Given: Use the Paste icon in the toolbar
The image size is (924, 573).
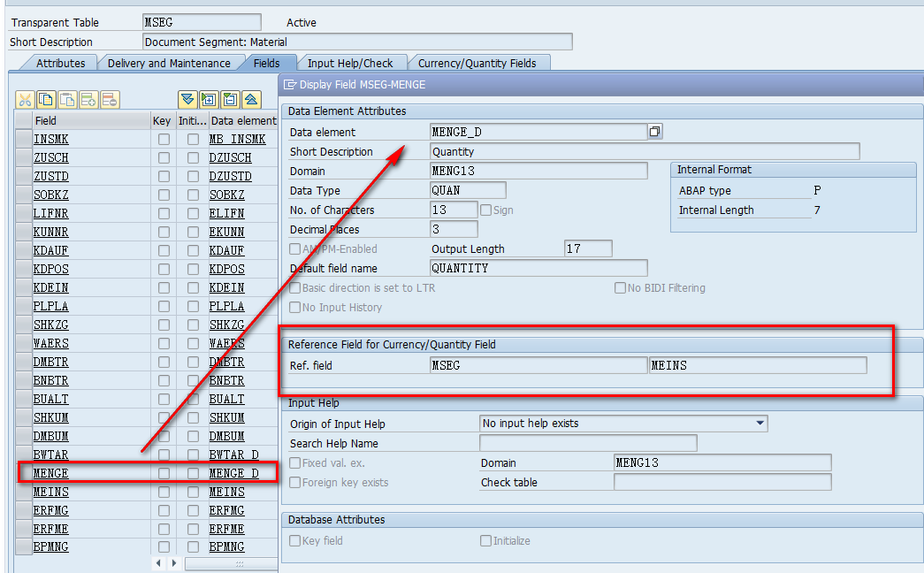Looking at the screenshot, I should coord(68,99).
